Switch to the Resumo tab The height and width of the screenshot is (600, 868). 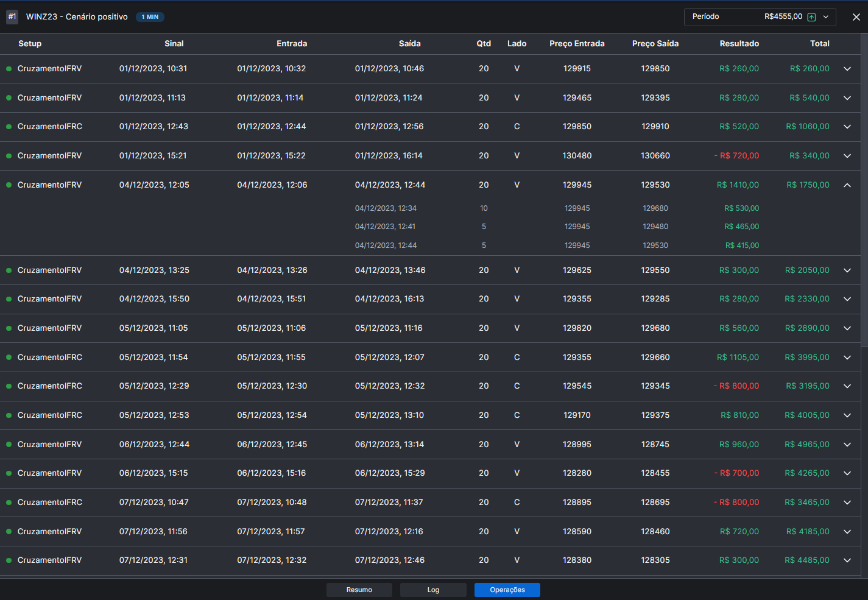[359, 590]
